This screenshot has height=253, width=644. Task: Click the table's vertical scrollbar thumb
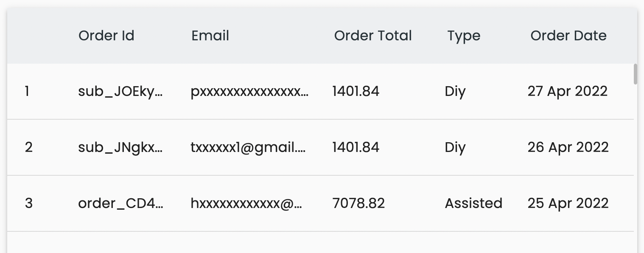coord(635,74)
